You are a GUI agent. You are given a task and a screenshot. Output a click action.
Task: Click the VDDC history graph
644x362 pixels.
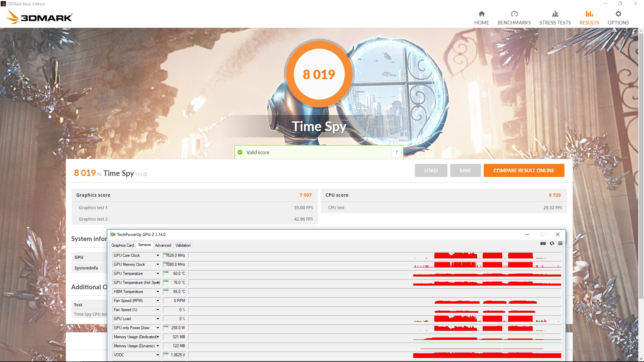click(375, 355)
